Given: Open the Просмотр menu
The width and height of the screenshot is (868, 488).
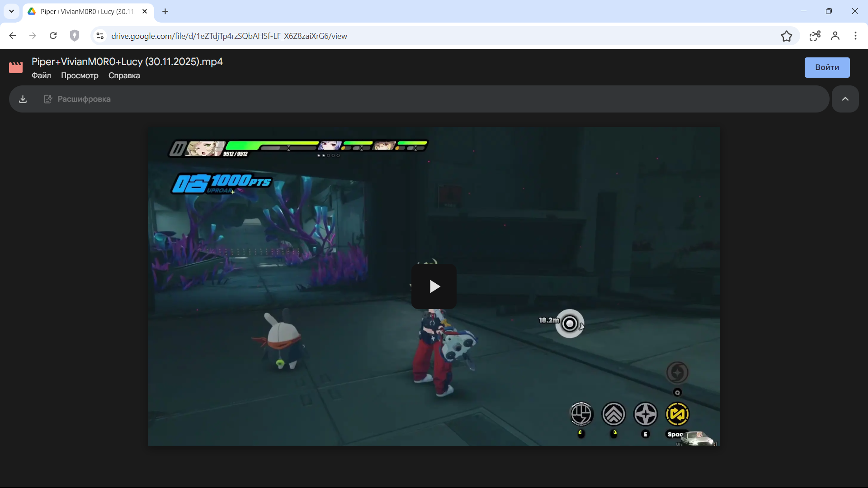Looking at the screenshot, I should coord(80,75).
